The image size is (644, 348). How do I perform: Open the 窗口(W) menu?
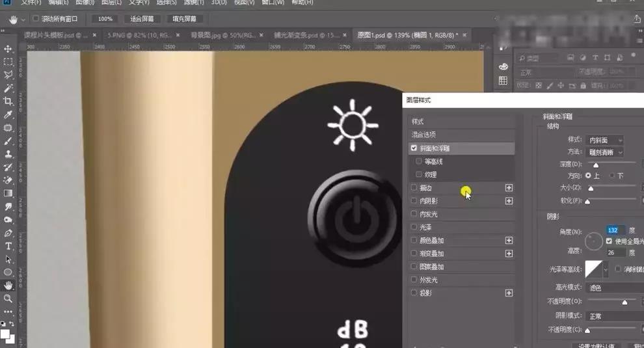[273, 3]
